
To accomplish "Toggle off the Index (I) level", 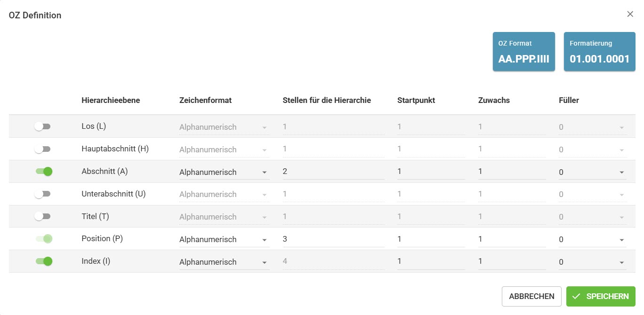I will click(x=44, y=261).
